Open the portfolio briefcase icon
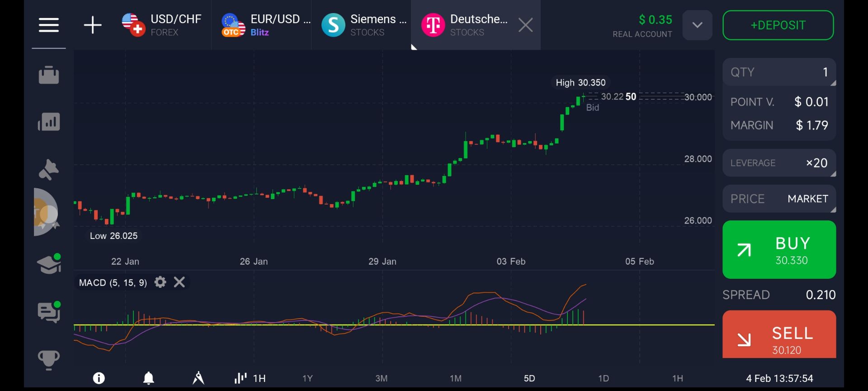868x391 pixels. click(49, 75)
